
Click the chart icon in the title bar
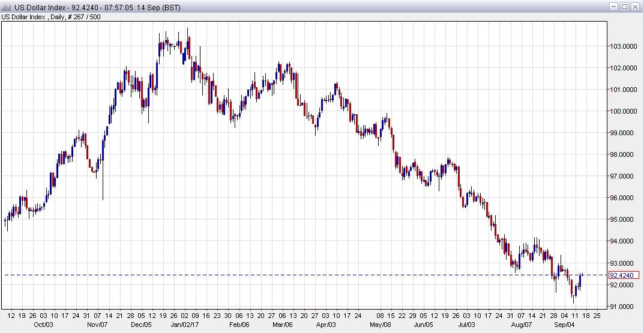(x=6, y=6)
